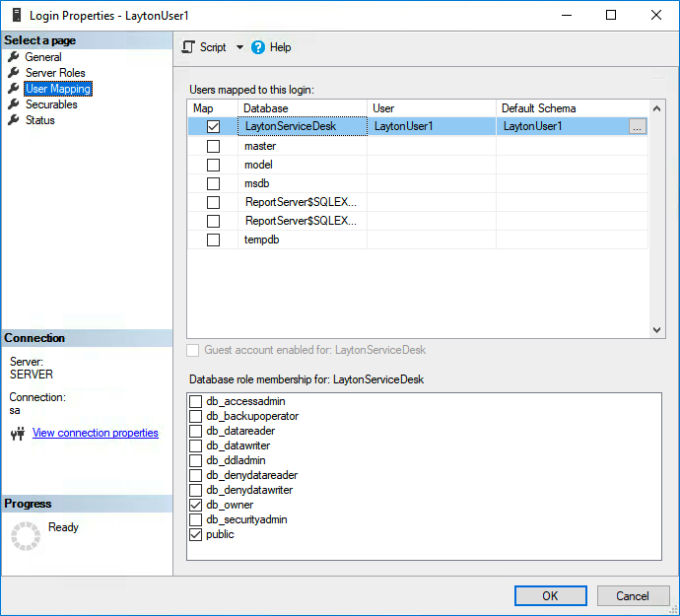Image resolution: width=680 pixels, height=616 pixels.
Task: Close the Login Properties window
Action: click(x=656, y=15)
